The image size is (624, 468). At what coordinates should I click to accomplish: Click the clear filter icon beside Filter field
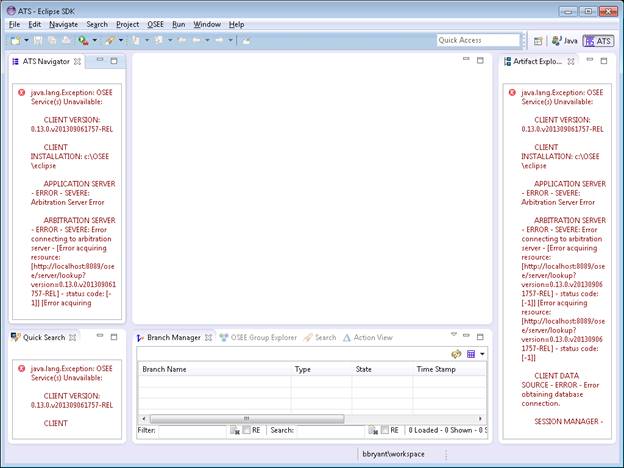[x=235, y=431]
